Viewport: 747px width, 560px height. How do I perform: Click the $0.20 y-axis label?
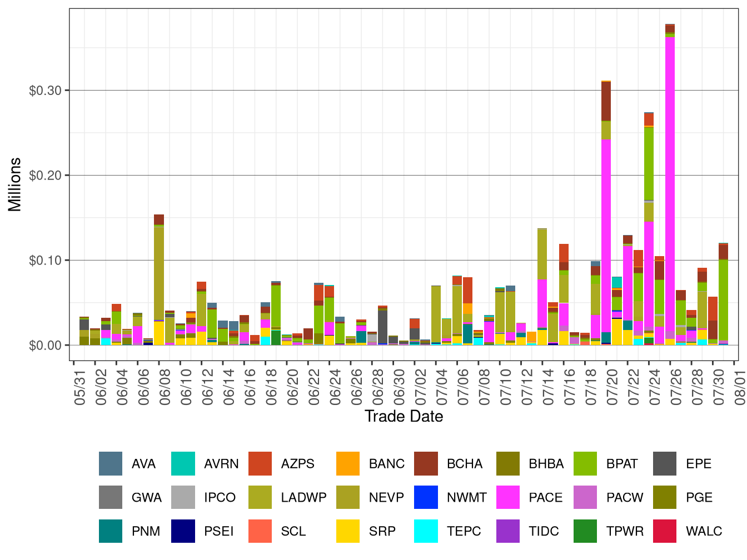(46, 176)
